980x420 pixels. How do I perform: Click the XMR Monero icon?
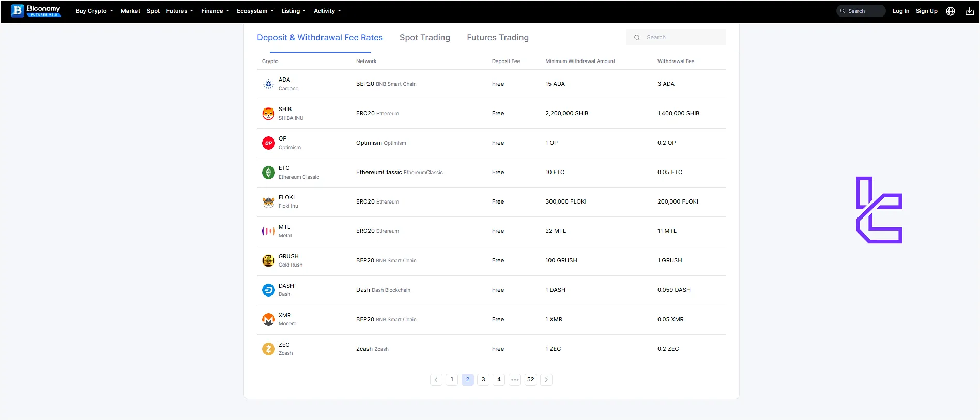(268, 320)
